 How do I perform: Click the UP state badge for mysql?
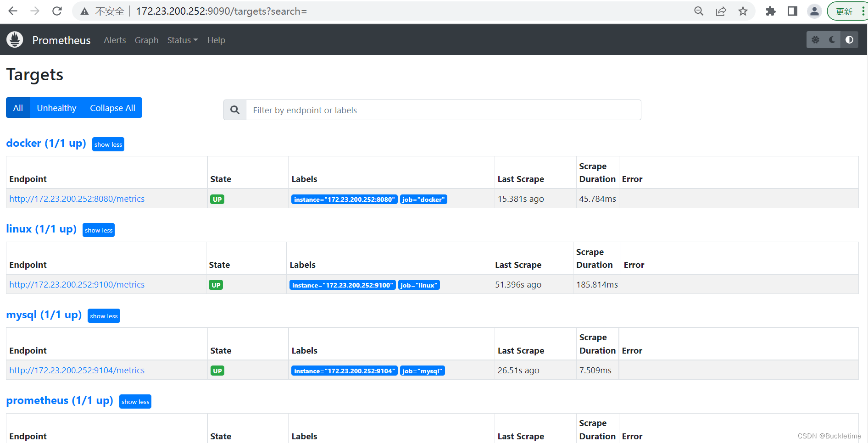[x=217, y=371]
